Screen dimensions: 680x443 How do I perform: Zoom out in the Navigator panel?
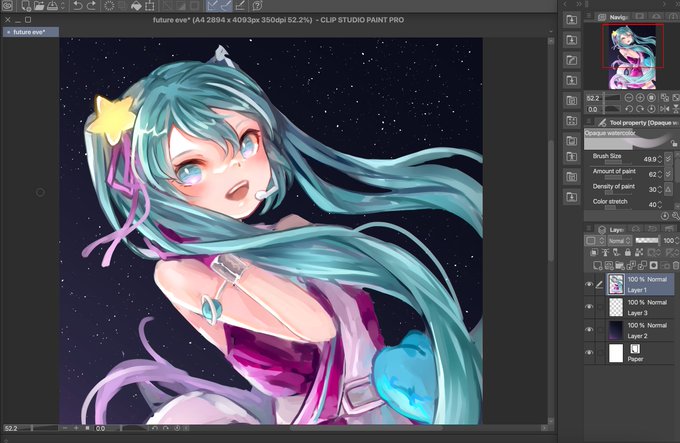pos(629,98)
